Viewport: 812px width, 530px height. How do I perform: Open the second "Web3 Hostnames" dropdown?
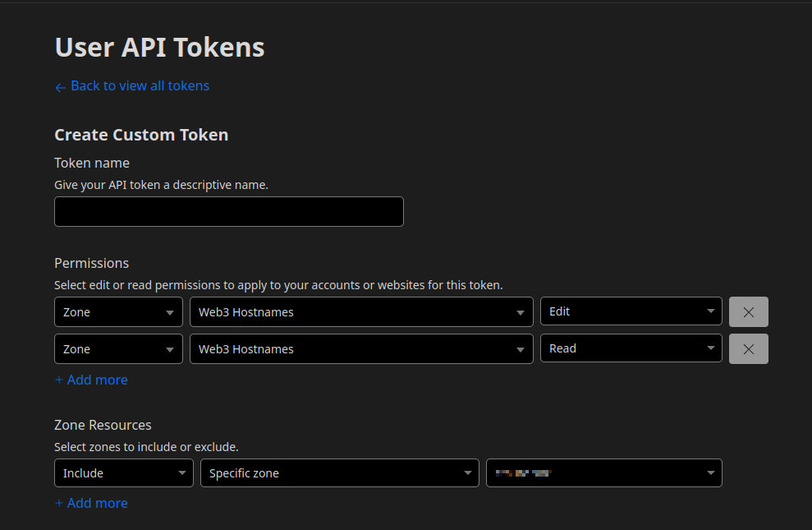pos(361,348)
